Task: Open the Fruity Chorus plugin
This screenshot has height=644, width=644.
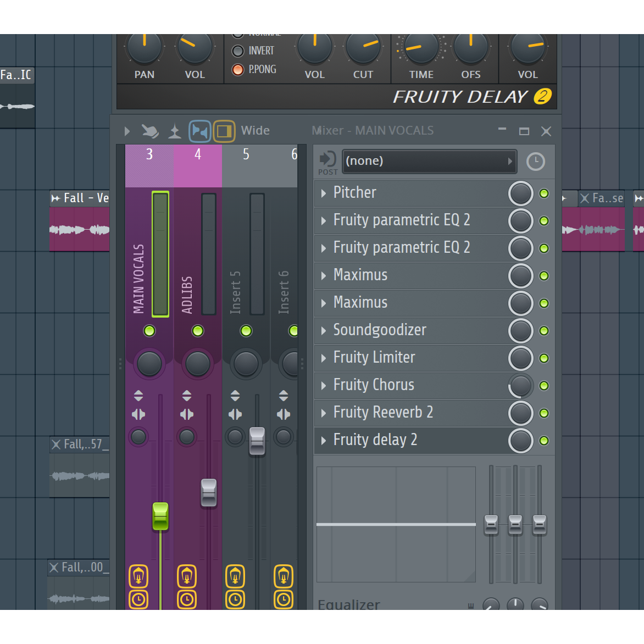Action: [374, 385]
